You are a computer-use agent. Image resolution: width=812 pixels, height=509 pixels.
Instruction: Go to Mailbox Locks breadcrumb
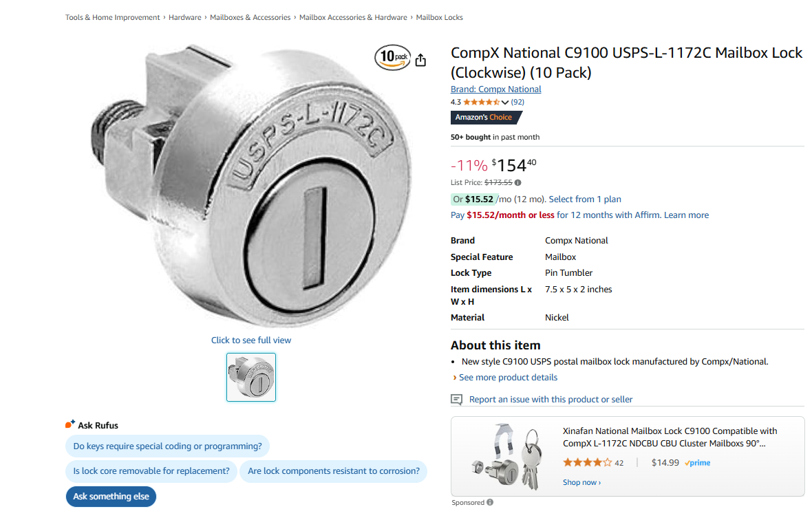(439, 17)
